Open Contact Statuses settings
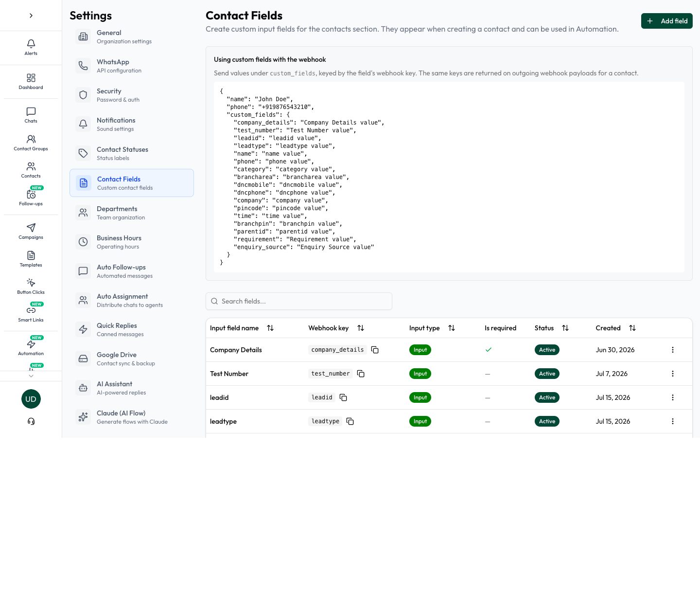Viewport: 700px width, 593px height. tap(132, 153)
